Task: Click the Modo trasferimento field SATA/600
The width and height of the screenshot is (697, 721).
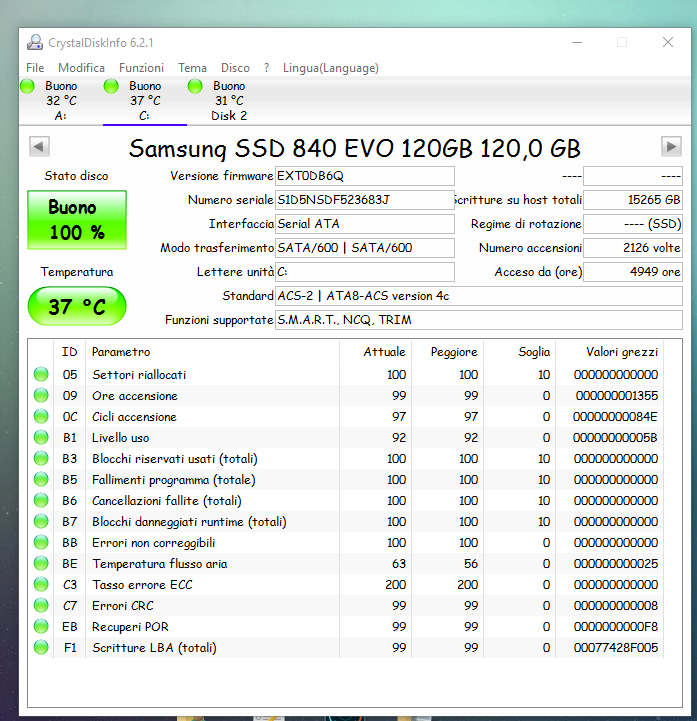Action: (x=365, y=248)
